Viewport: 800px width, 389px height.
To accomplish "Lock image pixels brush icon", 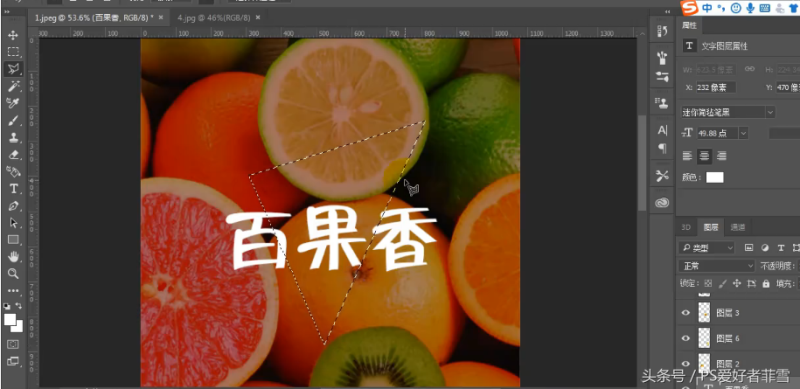I will (722, 283).
